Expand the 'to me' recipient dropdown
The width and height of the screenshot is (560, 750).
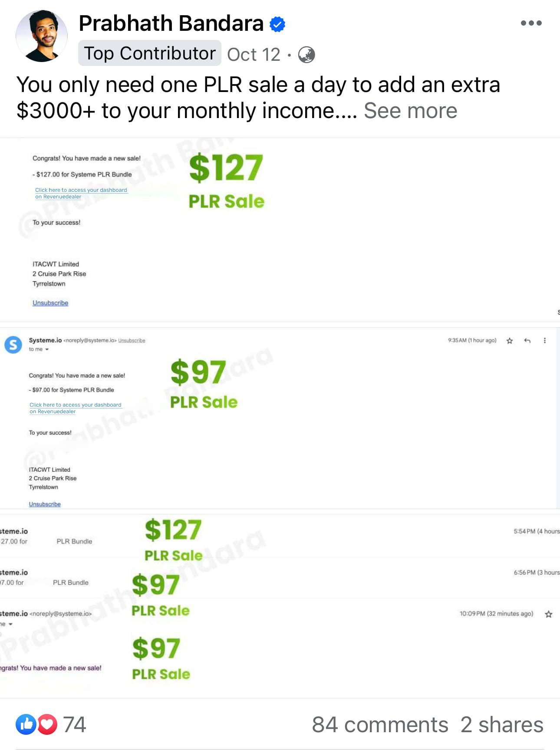click(39, 349)
